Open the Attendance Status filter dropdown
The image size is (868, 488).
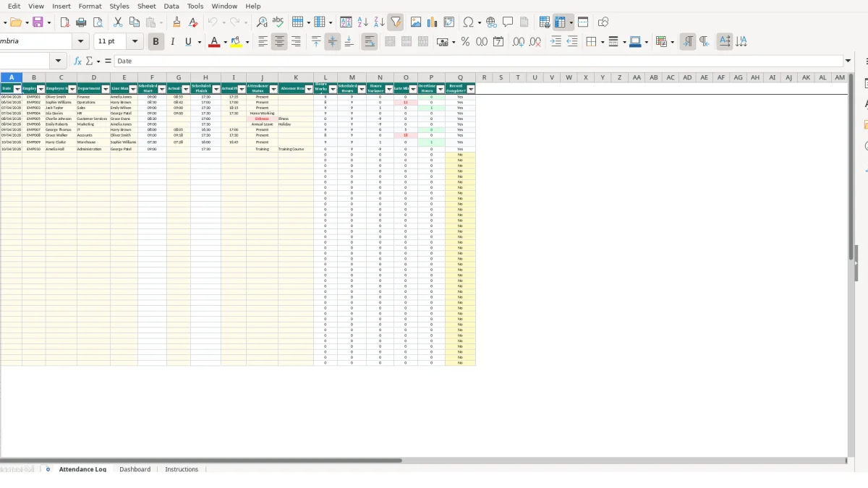pyautogui.click(x=273, y=89)
